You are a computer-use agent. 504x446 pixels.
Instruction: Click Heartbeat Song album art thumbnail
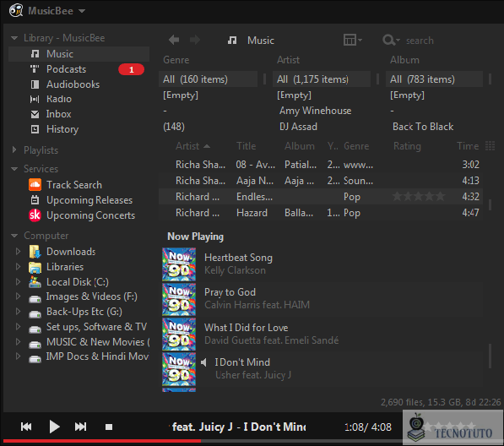[x=179, y=264]
